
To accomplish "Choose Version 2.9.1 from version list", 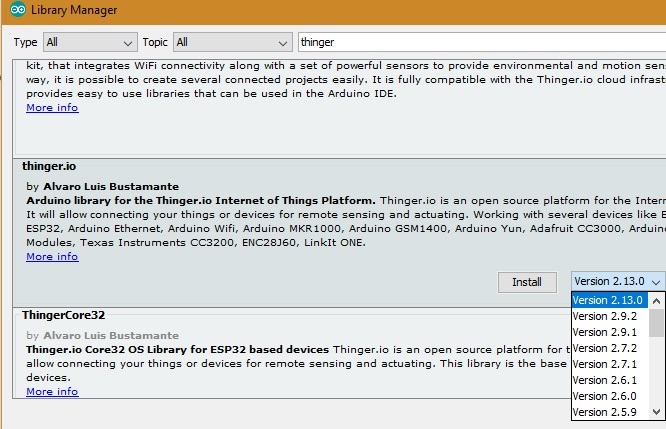I will 610,332.
